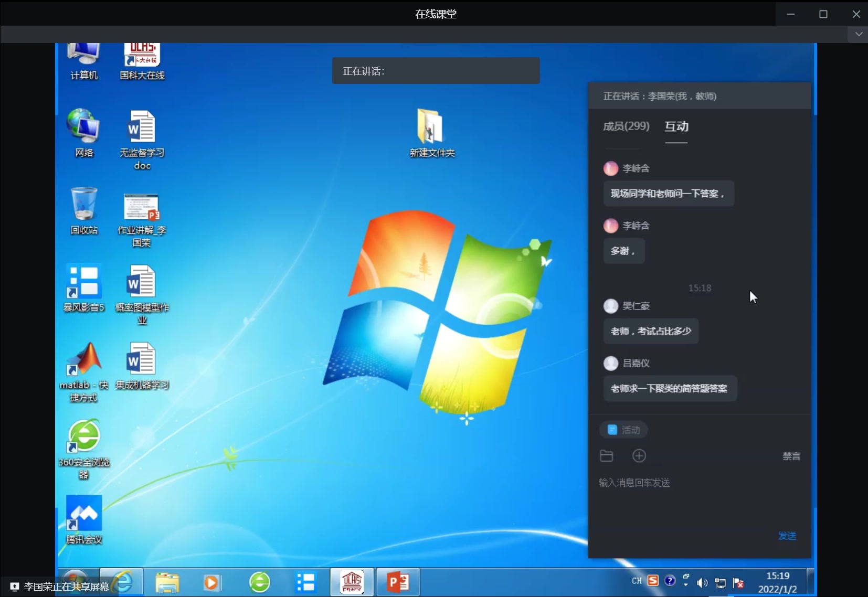Click the Sogou input method tray icon
Image resolution: width=868 pixels, height=597 pixels.
pos(653,581)
